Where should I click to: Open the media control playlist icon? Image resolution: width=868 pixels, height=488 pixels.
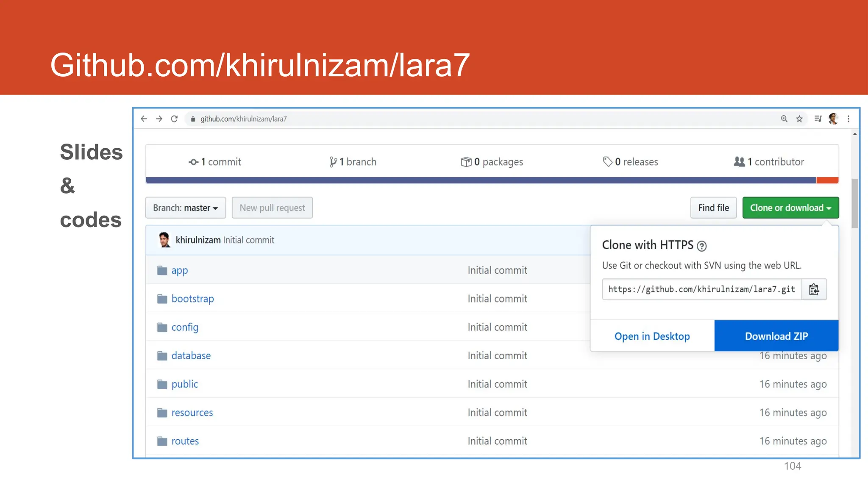pyautogui.click(x=818, y=119)
